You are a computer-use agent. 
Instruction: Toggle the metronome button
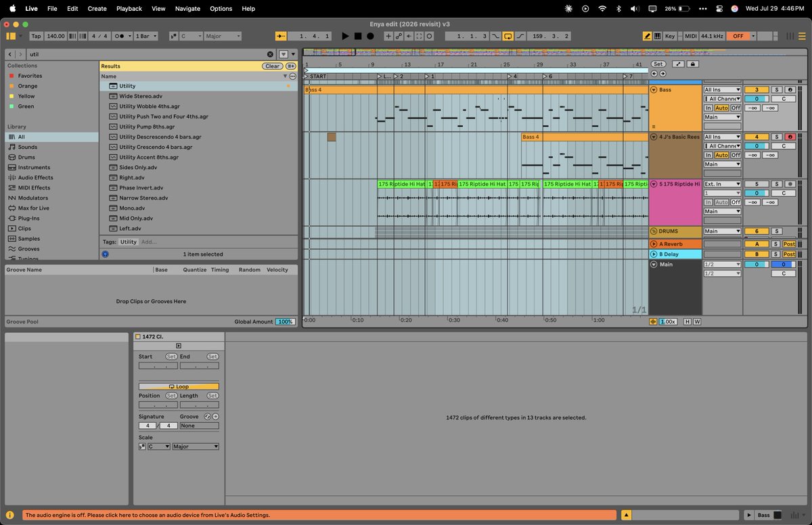[x=121, y=36]
